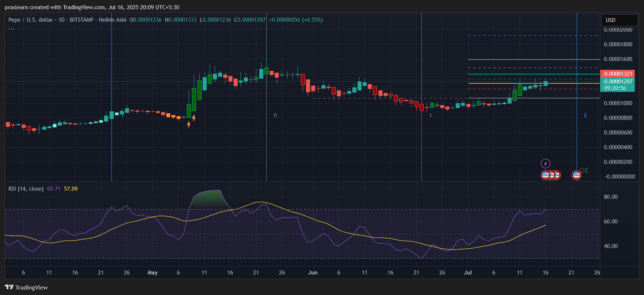The width and height of the screenshot is (644, 295).
Task: Click the close value C0.00001297
Action: [250, 20]
